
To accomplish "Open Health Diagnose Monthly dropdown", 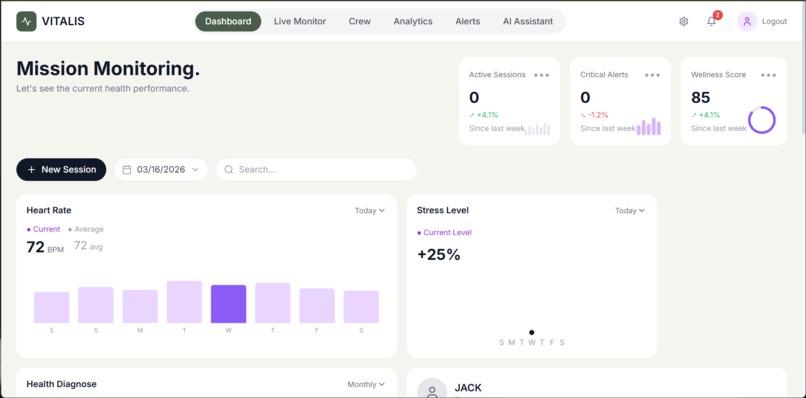I will tap(366, 385).
